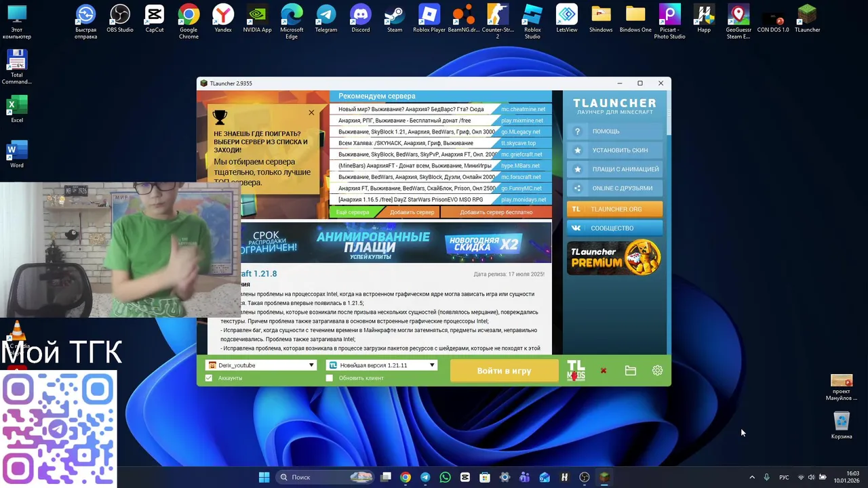
Task: Toggle the Аккаунты checkbox
Action: (209, 378)
